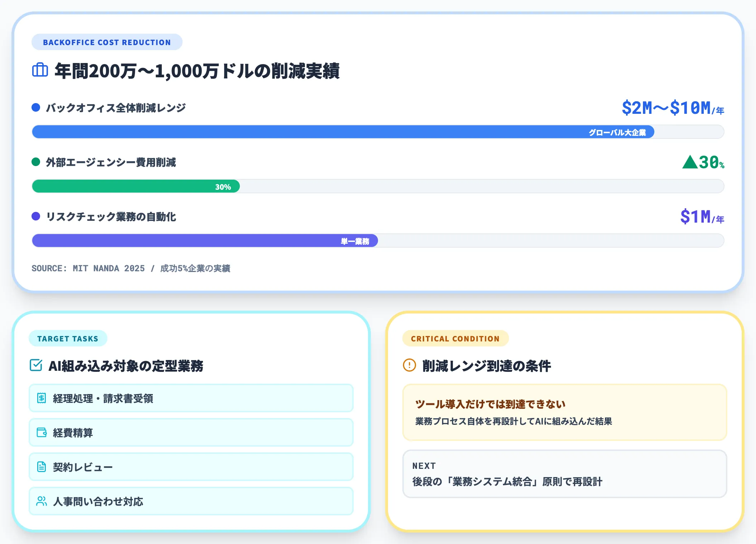
Task: Click the label バックオフィス全体削減レンジ
Action: coord(116,108)
